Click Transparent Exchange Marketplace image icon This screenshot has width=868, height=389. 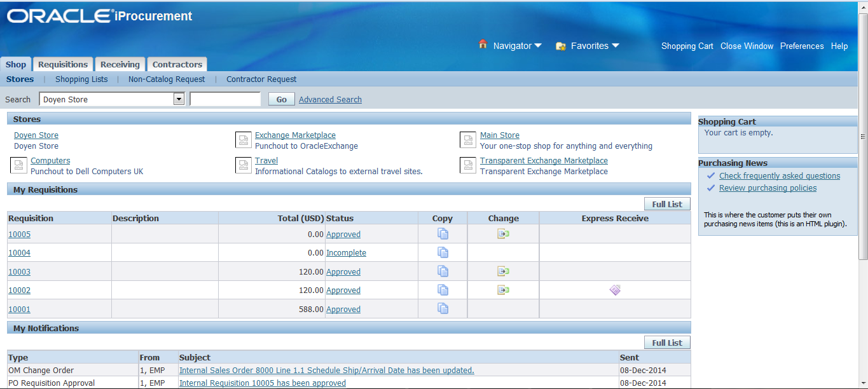[x=469, y=165]
